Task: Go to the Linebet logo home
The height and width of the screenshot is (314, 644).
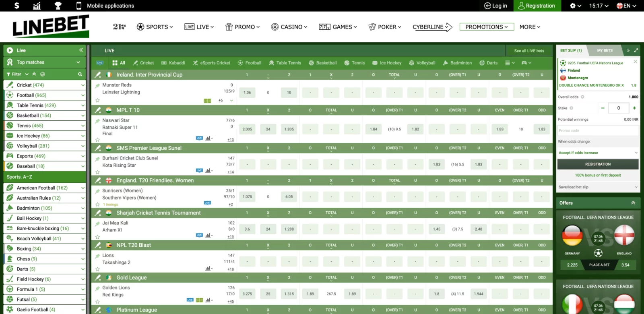Action: [x=51, y=26]
